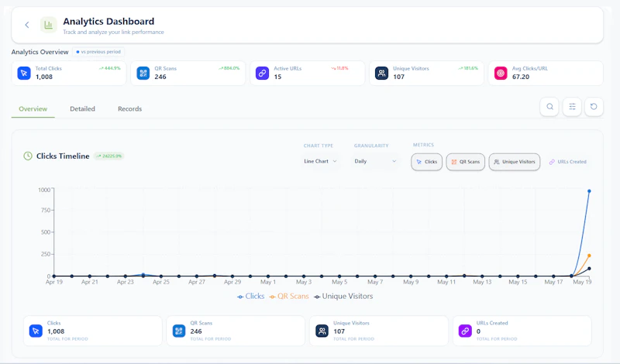The height and width of the screenshot is (364, 620).
Task: Click the blue Clicks peak data point
Action: pos(589,191)
